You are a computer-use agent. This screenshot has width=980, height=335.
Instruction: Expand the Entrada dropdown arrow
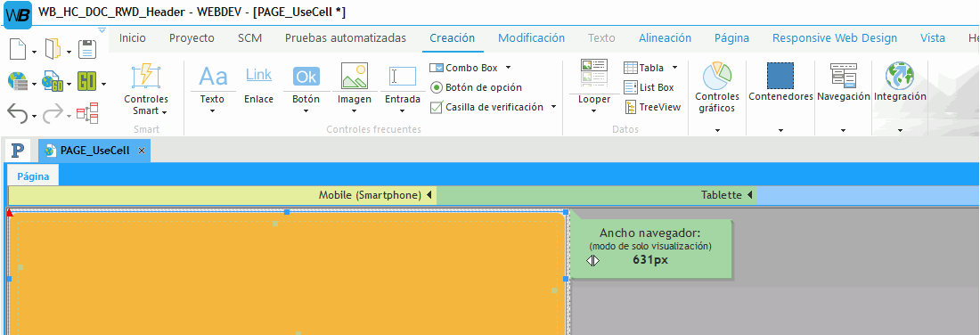(x=403, y=112)
